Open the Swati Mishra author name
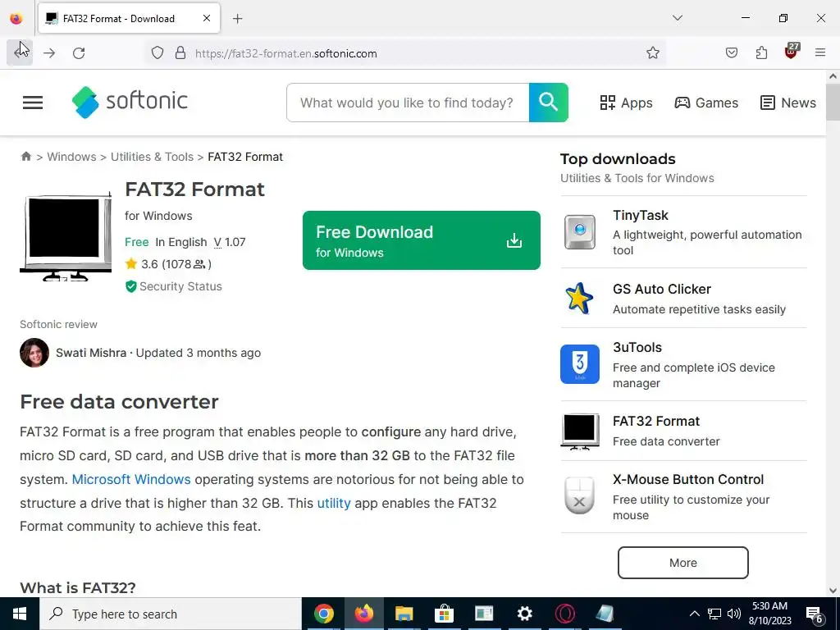The height and width of the screenshot is (630, 840). click(91, 353)
